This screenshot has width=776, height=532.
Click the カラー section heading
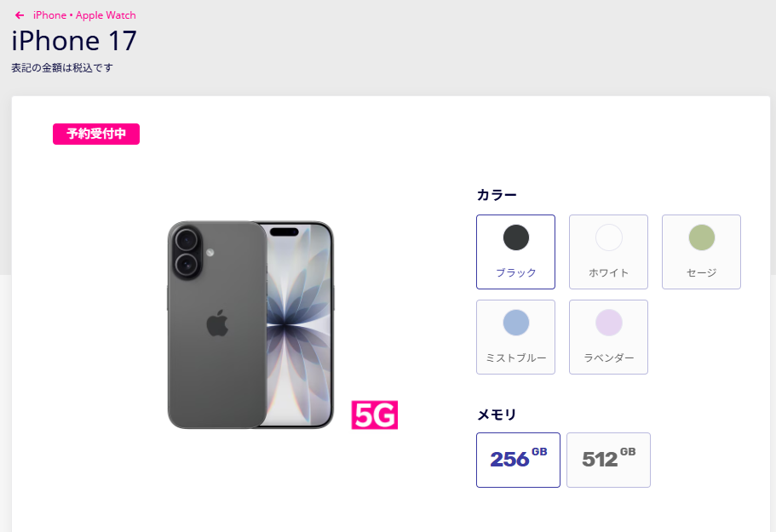[497, 195]
